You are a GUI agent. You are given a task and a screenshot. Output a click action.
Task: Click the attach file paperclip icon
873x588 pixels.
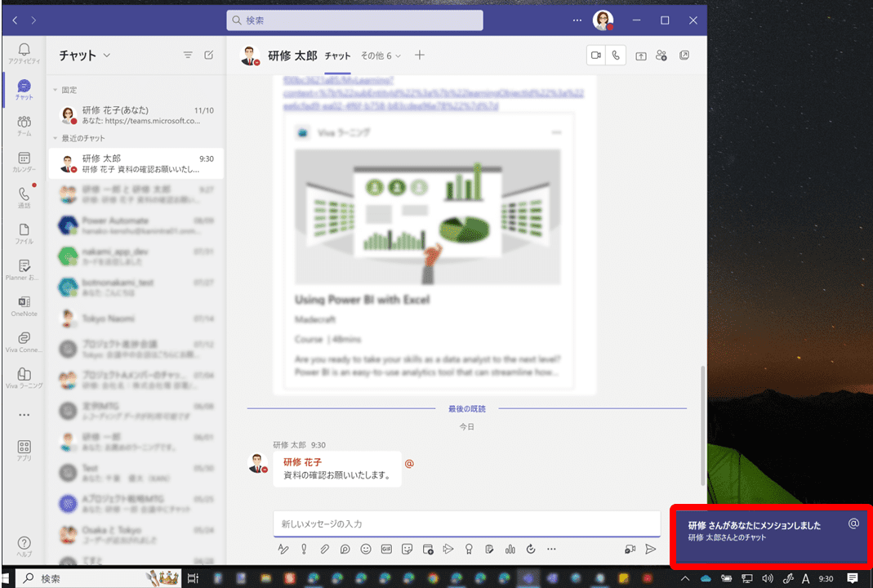coord(324,549)
